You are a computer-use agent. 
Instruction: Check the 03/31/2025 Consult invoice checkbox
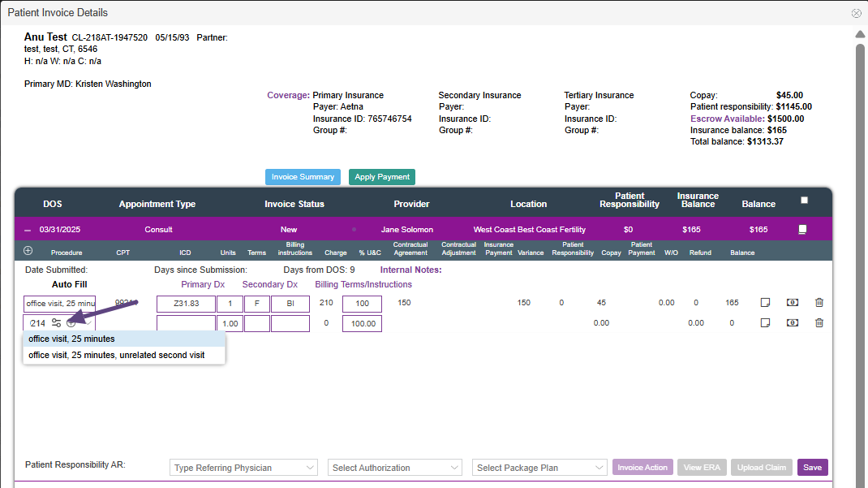802,230
